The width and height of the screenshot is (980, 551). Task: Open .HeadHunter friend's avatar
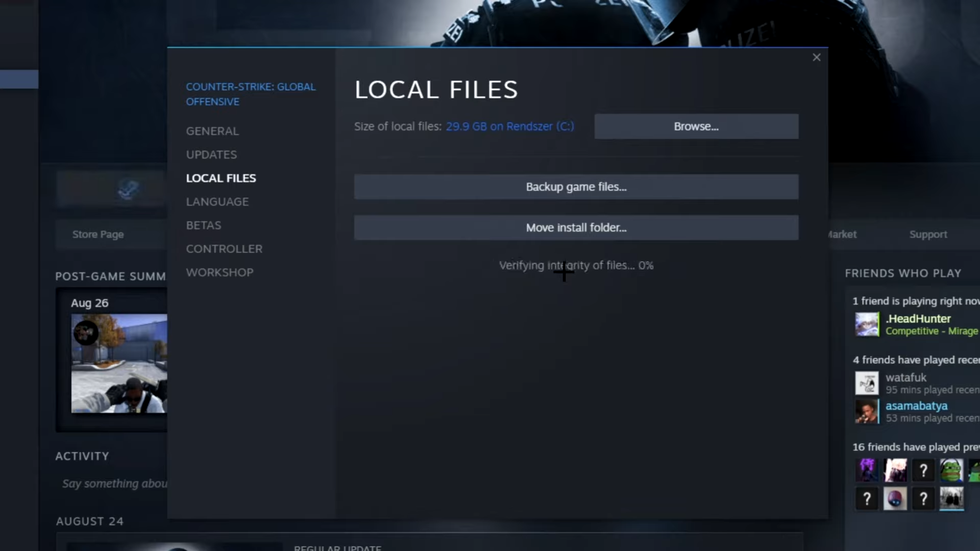pos(867,324)
